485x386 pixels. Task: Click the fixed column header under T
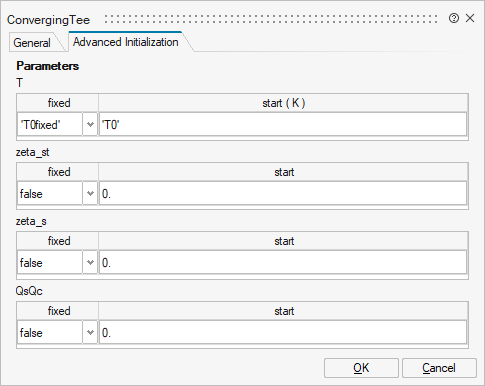(x=58, y=103)
